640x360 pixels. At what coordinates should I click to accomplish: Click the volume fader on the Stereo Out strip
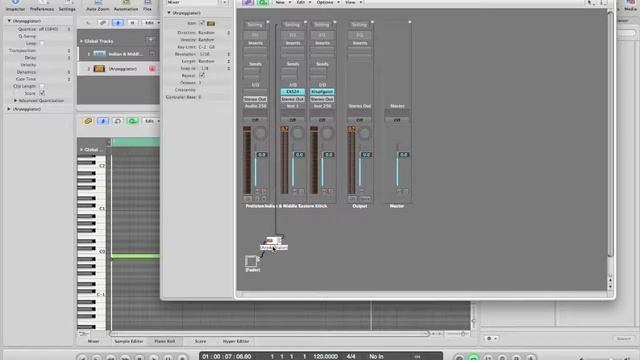[360, 171]
